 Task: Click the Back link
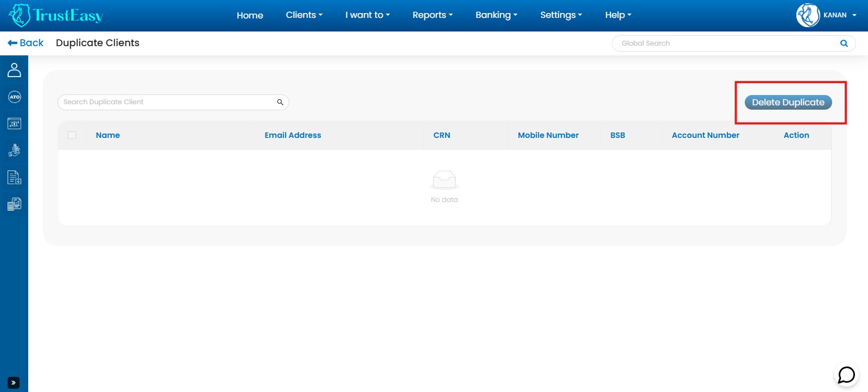(x=26, y=43)
